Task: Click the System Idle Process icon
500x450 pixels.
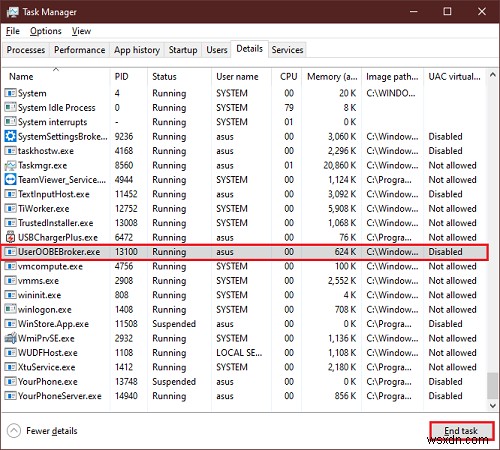Action: [10, 107]
